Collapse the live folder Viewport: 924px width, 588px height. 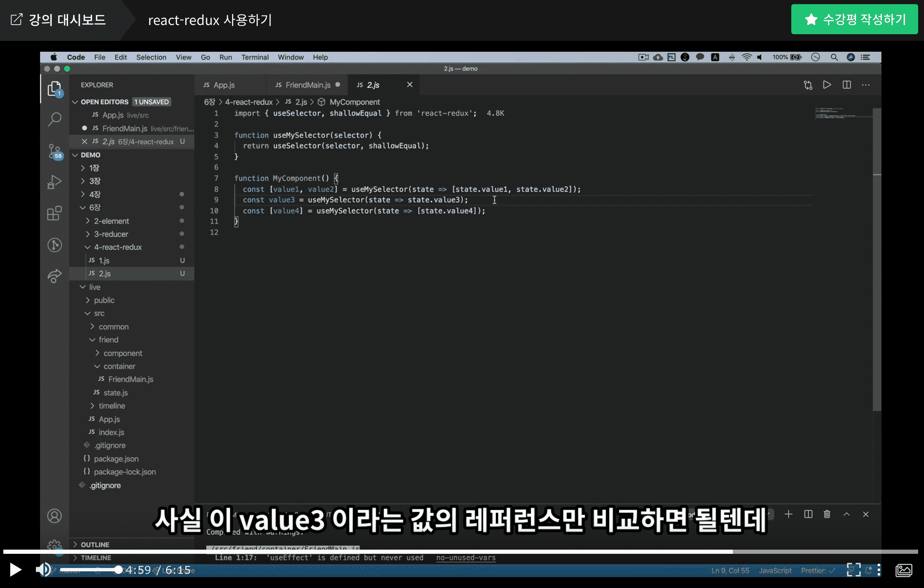coord(95,287)
